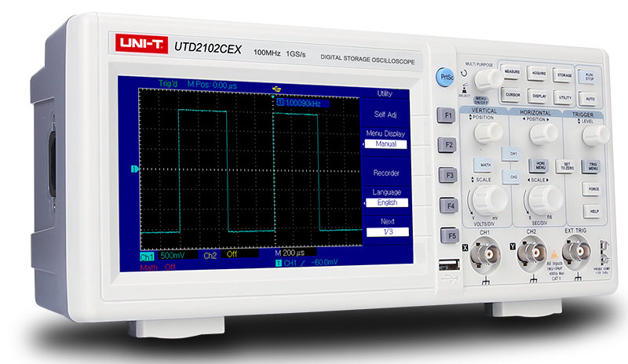Image resolution: width=628 pixels, height=364 pixels.
Task: Click the Math Off status text
Action: (x=158, y=267)
